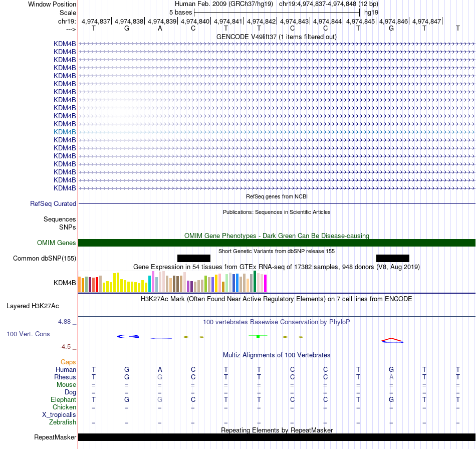Image resolution: width=476 pixels, height=449 pixels.
Task: Click the -4.5 PhyloP lower scale value
Action: point(65,347)
